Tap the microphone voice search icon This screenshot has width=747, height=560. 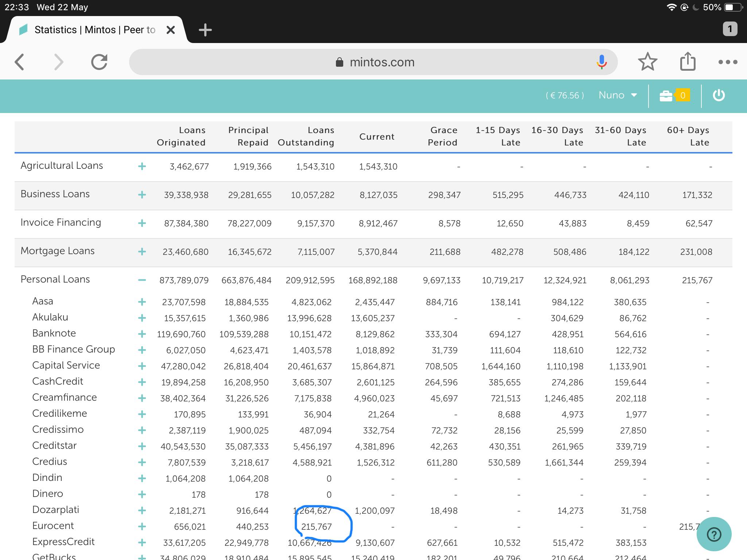(601, 62)
